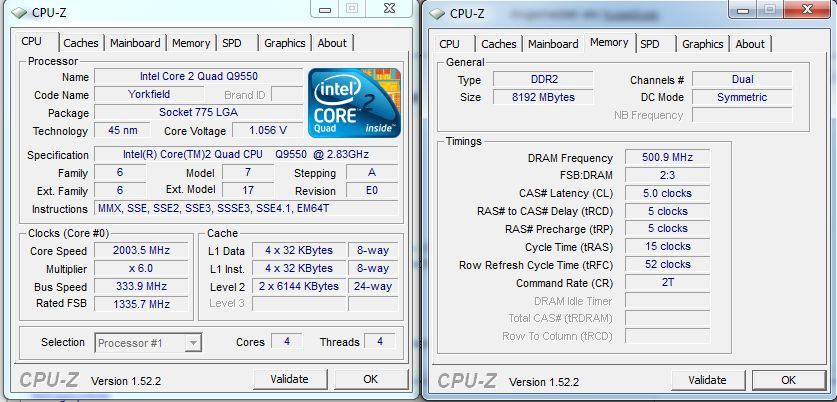Click the 1.056 V core voltage value
Screen dimensions: 837x402
(x=267, y=130)
